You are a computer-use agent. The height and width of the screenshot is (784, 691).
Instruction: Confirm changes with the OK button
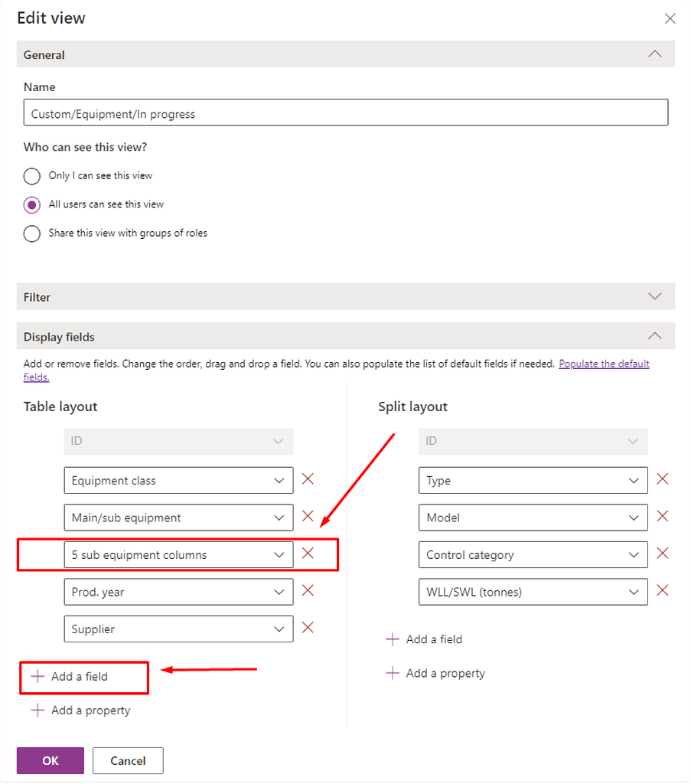(x=50, y=760)
